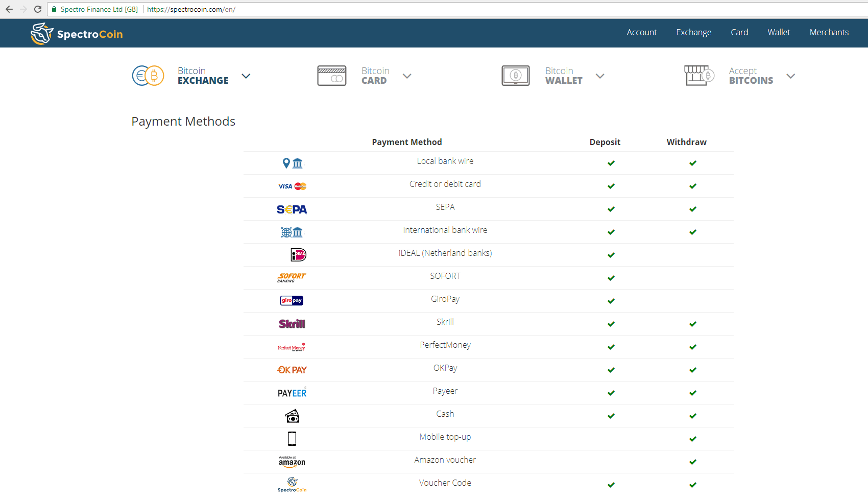Click the SpectroCoin voucher code logo
Viewport: 868px width, 500px height.
(x=292, y=485)
